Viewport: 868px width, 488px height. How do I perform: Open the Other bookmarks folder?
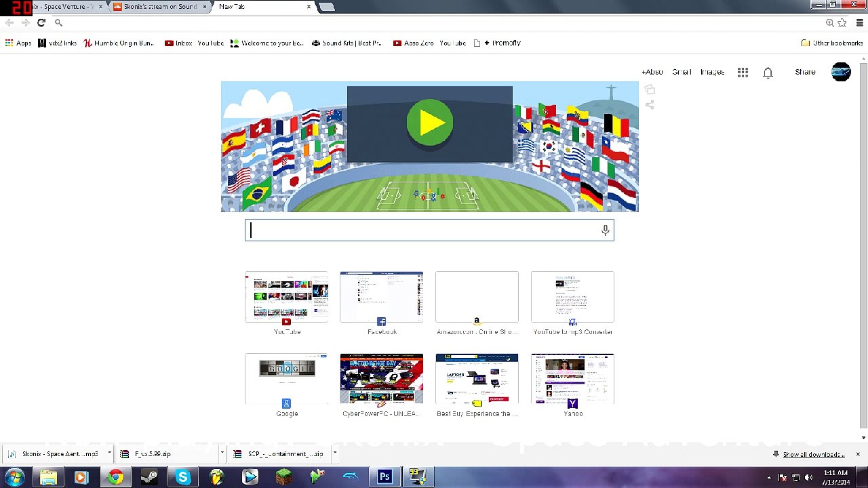[832, 43]
